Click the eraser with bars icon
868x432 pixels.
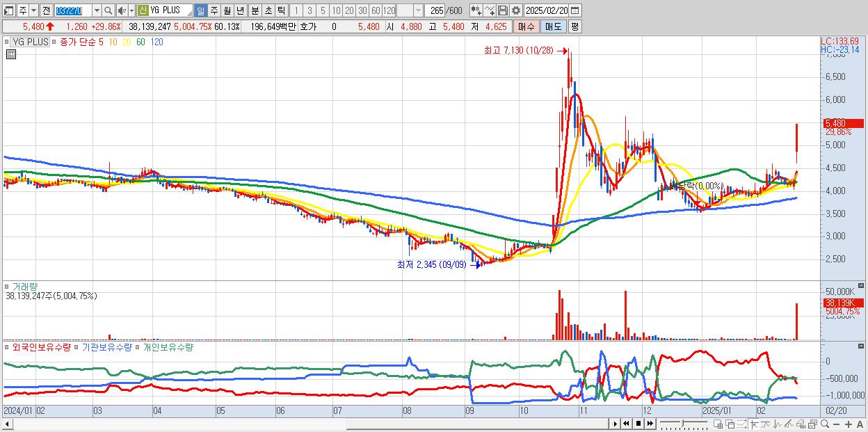(801, 424)
